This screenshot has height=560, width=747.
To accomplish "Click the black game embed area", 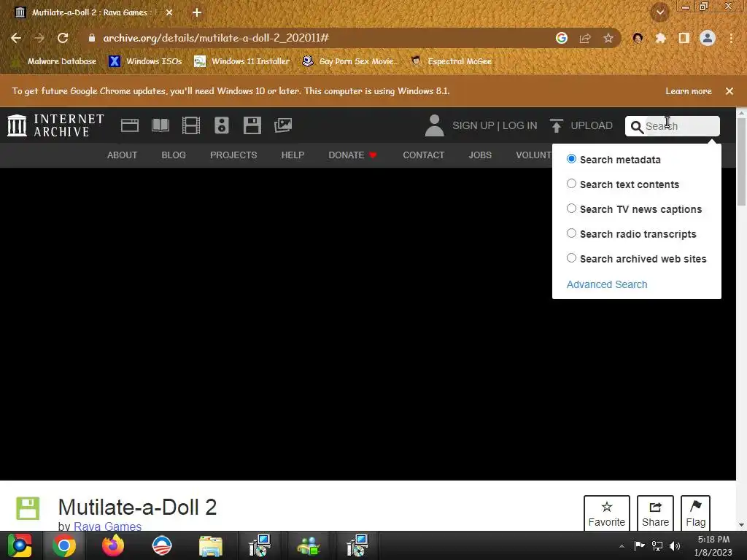I will [x=368, y=324].
